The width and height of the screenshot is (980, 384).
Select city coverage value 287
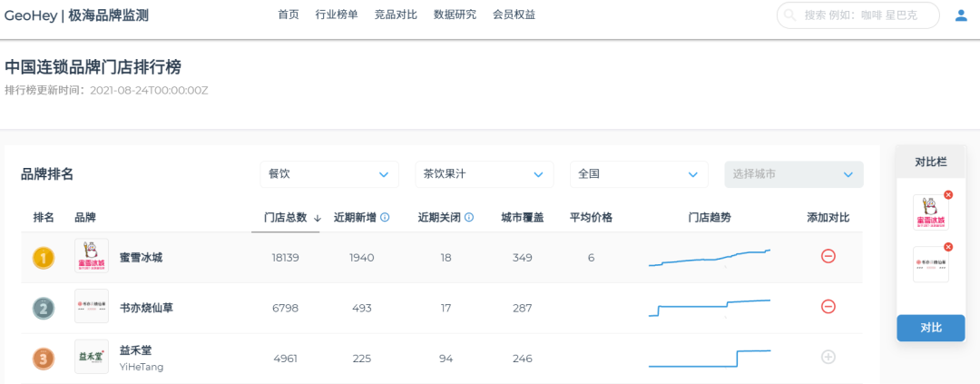pos(523,309)
